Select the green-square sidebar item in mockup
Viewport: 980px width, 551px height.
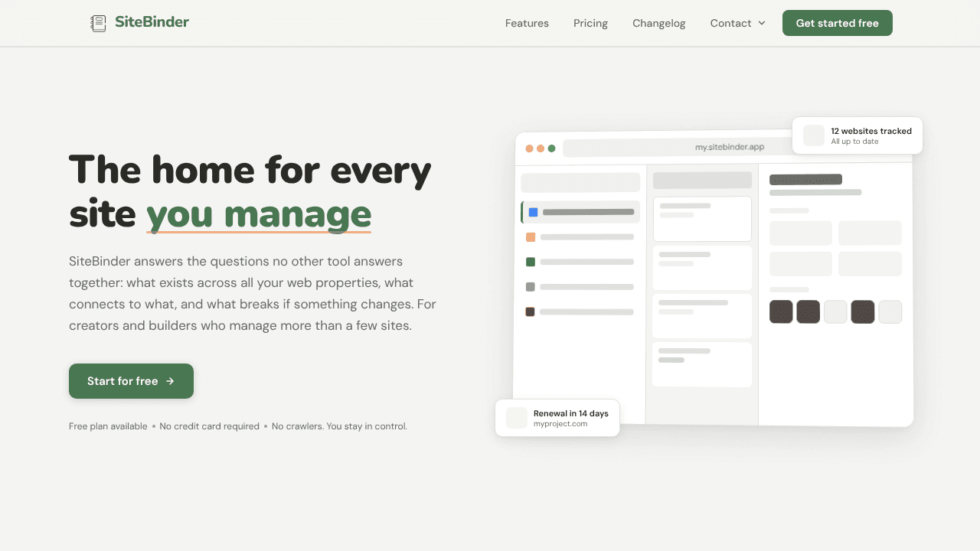click(x=580, y=262)
